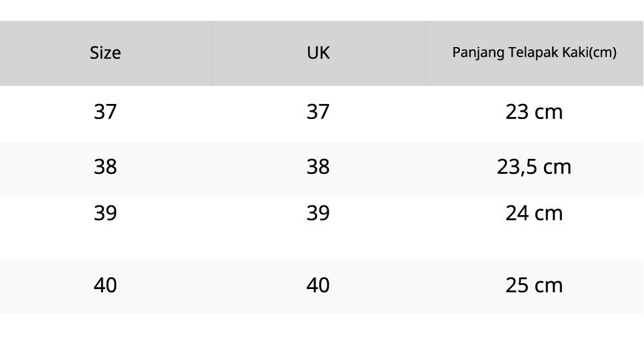Image resolution: width=644 pixels, height=359 pixels.
Task: Click 37 in the UK column
Action: [x=318, y=112]
